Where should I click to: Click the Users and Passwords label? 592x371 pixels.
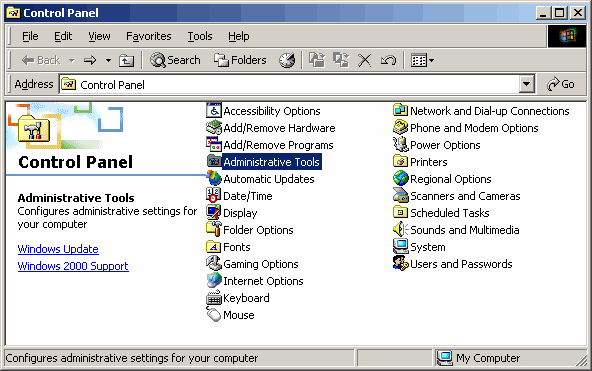pos(461,264)
